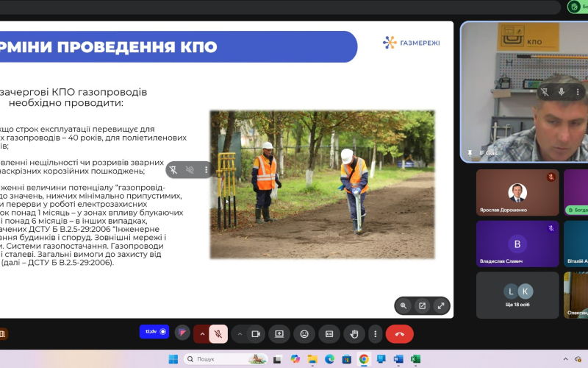588x368 pixels.
Task: Open the blue monitor app on the taskbar
Action: point(381,359)
